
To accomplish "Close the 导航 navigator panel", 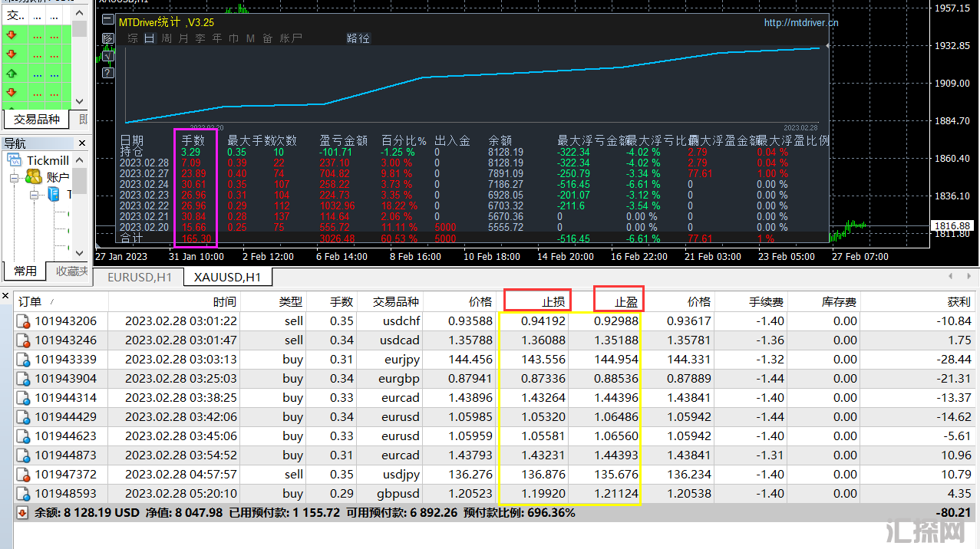I will [83, 143].
